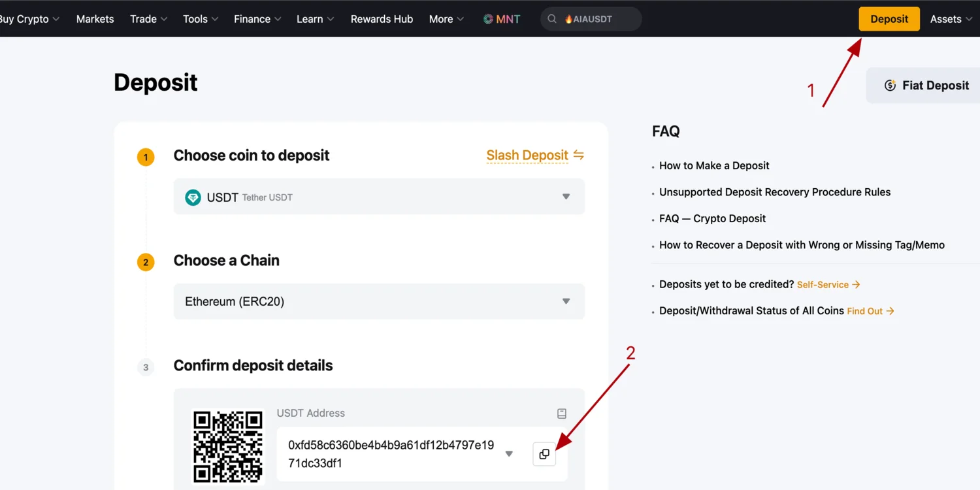Open the Rewards Hub page
Viewport: 980px width, 490px height.
[x=382, y=19]
